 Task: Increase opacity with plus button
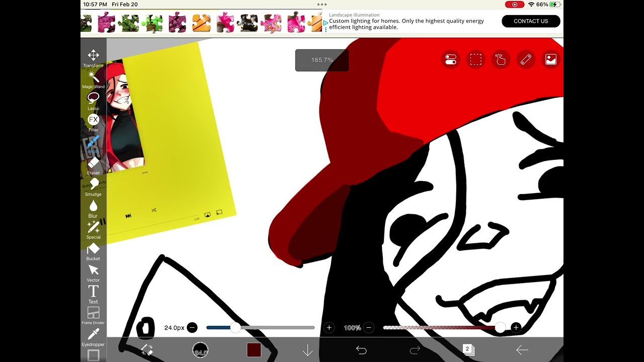tap(516, 328)
